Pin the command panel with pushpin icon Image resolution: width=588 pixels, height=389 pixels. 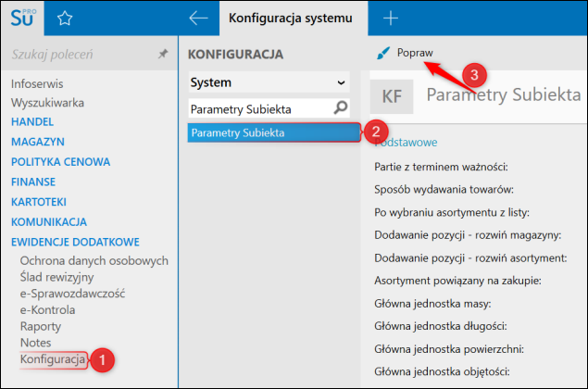pos(163,54)
